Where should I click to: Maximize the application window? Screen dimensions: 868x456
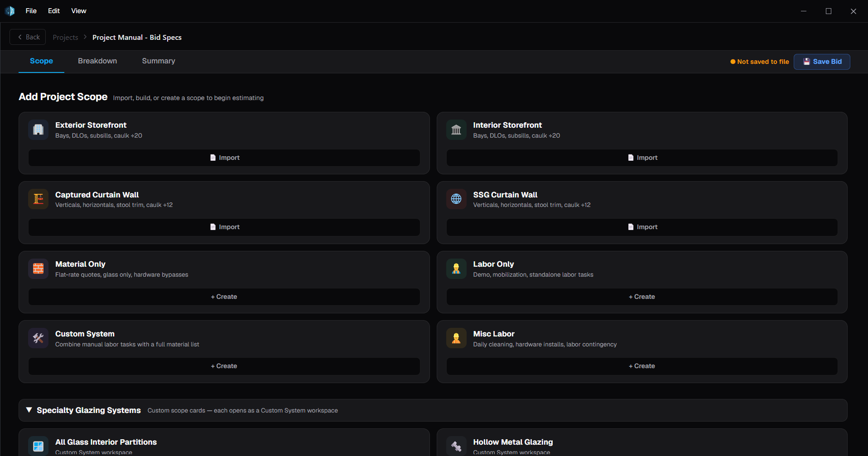point(829,11)
